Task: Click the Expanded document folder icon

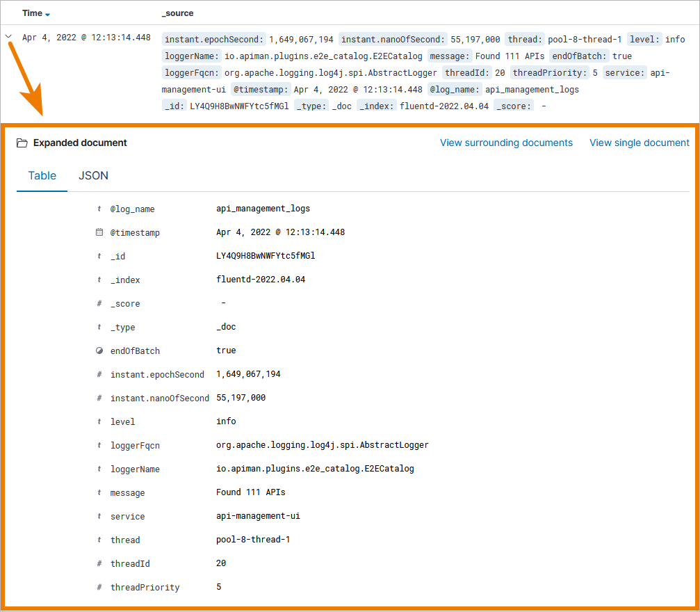Action: 22,143
